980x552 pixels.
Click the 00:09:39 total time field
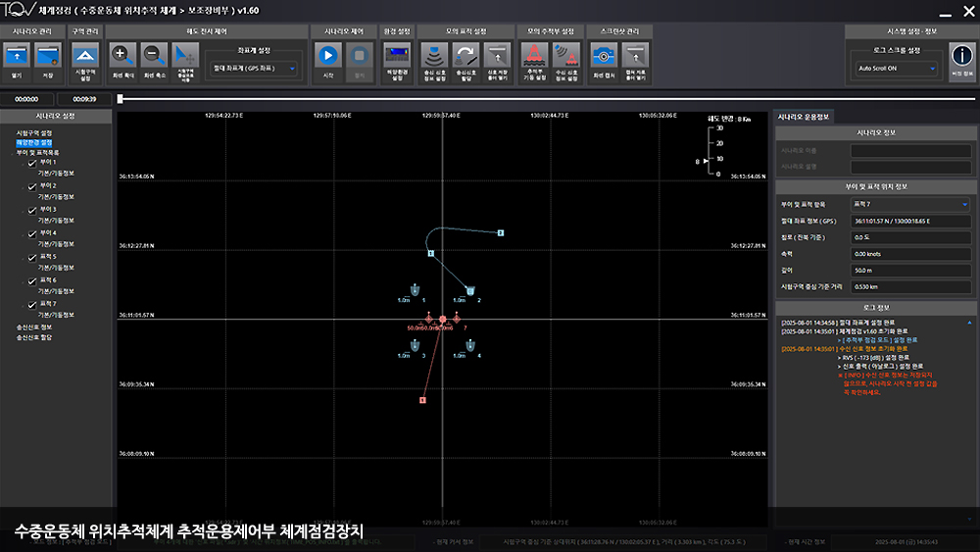[84, 99]
